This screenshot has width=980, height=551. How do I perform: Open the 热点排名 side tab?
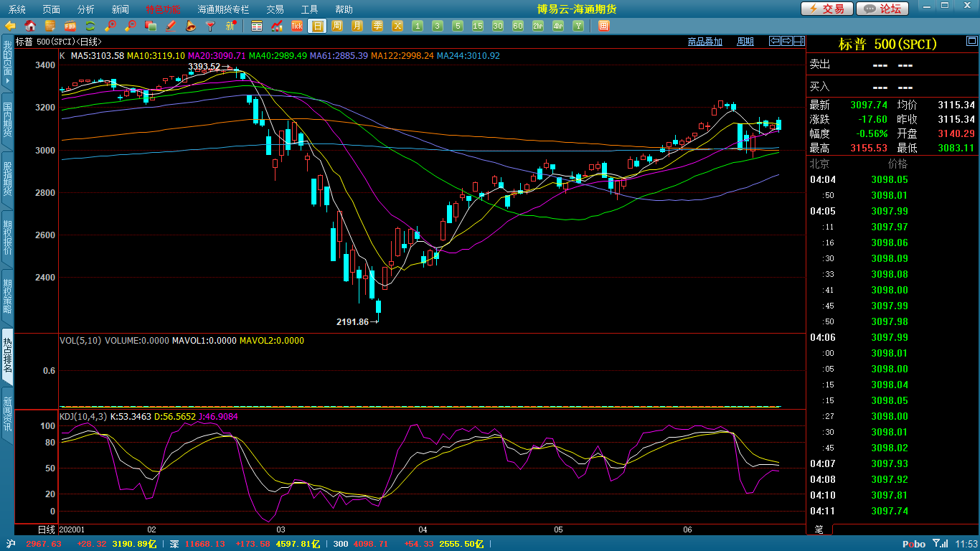point(7,356)
